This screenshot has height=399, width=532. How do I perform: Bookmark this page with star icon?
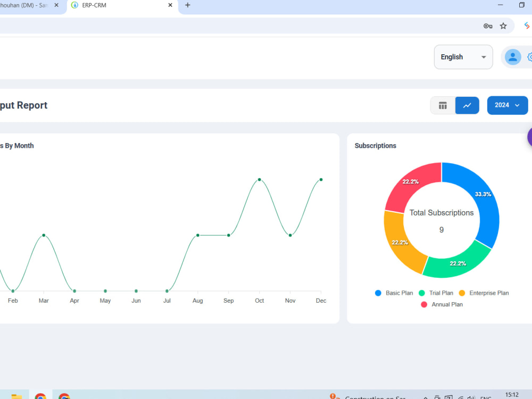point(503,26)
